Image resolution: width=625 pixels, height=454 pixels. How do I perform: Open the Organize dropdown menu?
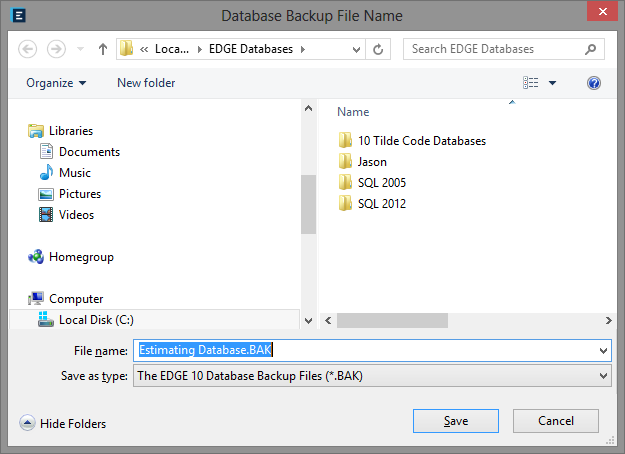pos(56,83)
